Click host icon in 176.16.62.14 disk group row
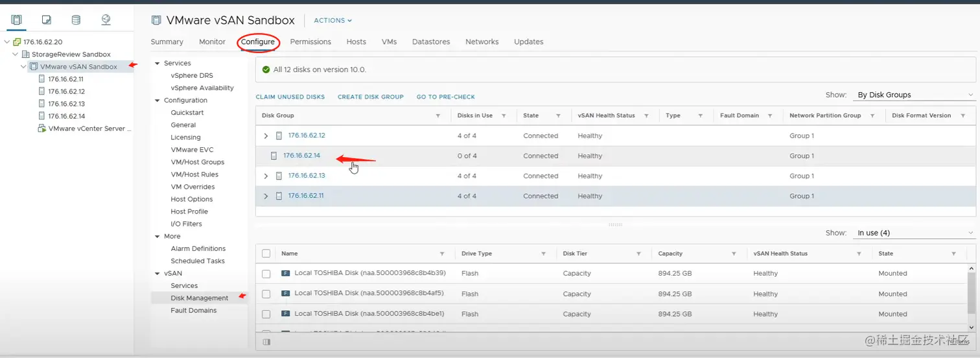This screenshot has height=358, width=980. (274, 156)
